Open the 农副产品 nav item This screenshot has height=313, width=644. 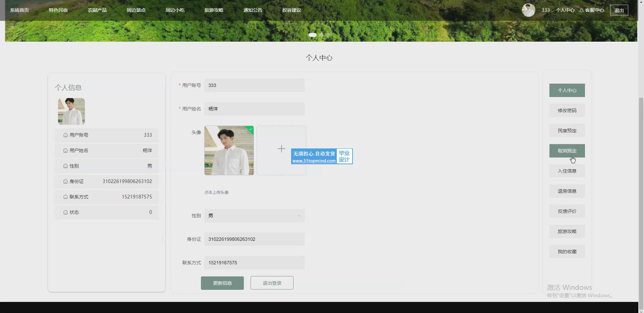[97, 10]
